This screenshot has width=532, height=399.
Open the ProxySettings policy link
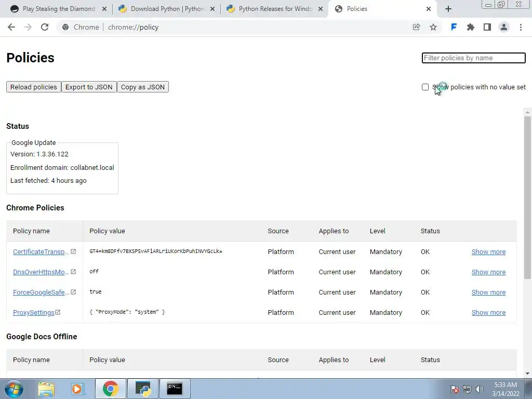(34, 312)
